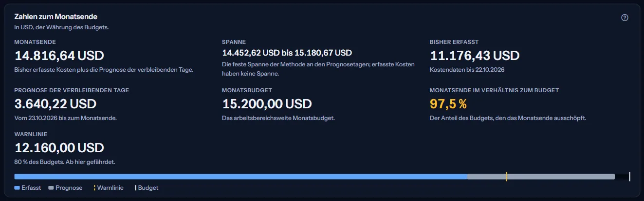This screenshot has height=201, width=644.
Task: Click the 14.816,64 USD Monatsende value
Action: click(x=59, y=56)
